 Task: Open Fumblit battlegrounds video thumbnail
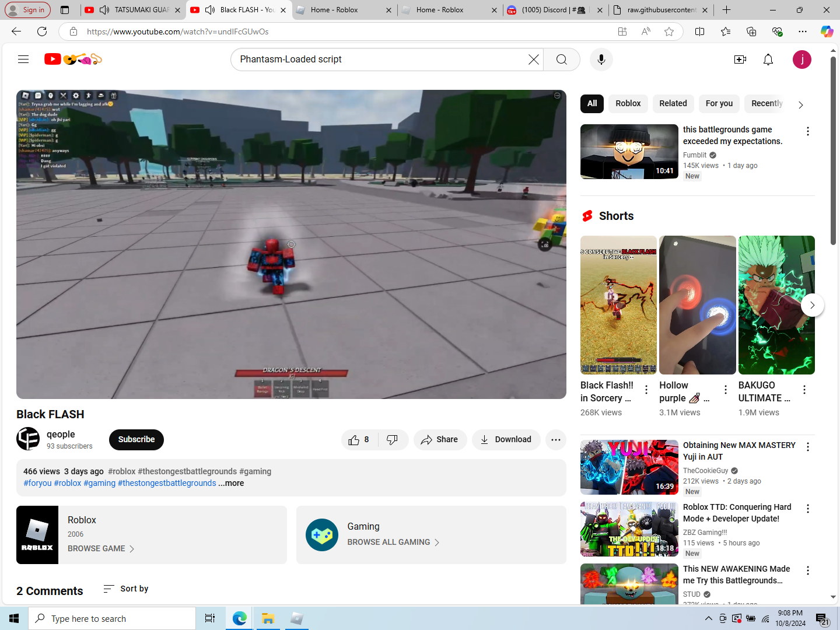(629, 152)
